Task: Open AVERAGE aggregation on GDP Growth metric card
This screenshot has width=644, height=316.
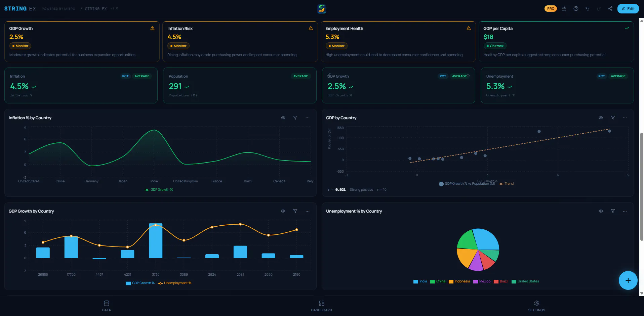Action: pyautogui.click(x=459, y=76)
